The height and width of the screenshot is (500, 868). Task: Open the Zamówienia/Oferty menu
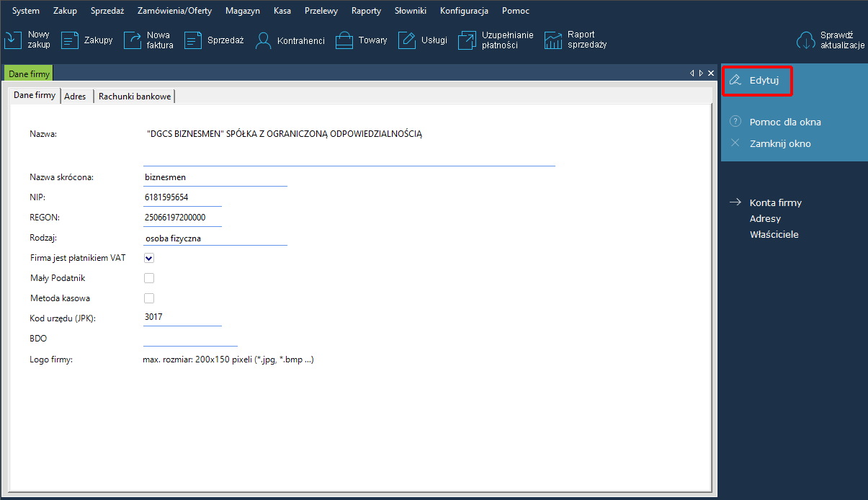(174, 11)
